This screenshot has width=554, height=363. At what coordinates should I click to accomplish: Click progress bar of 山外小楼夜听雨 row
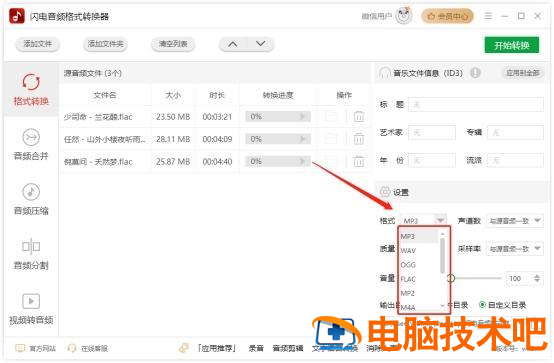point(278,139)
